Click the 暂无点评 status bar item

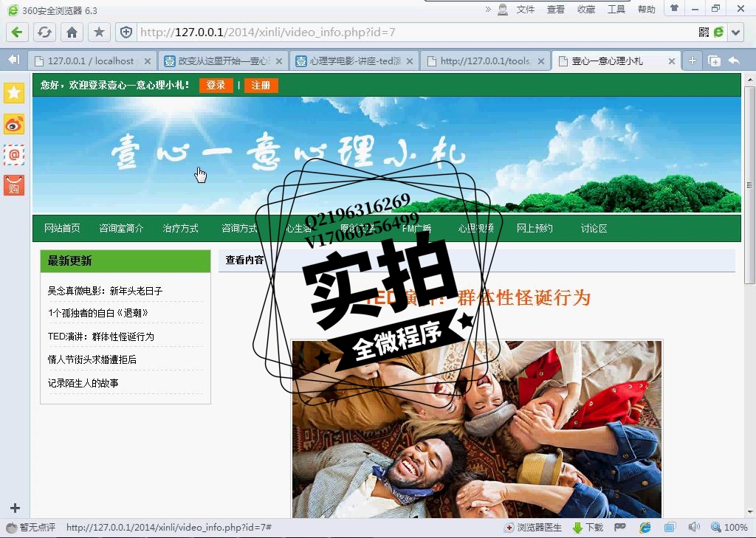coord(31,528)
